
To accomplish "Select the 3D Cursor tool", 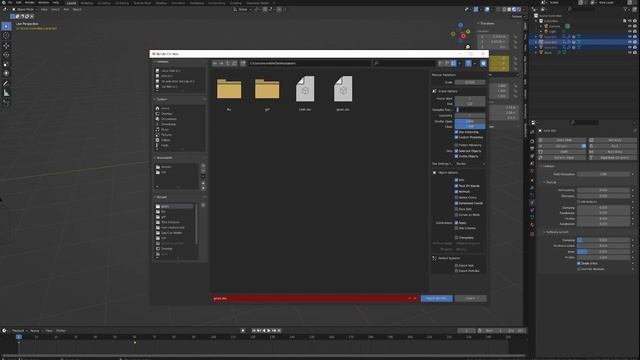I will click(6, 36).
